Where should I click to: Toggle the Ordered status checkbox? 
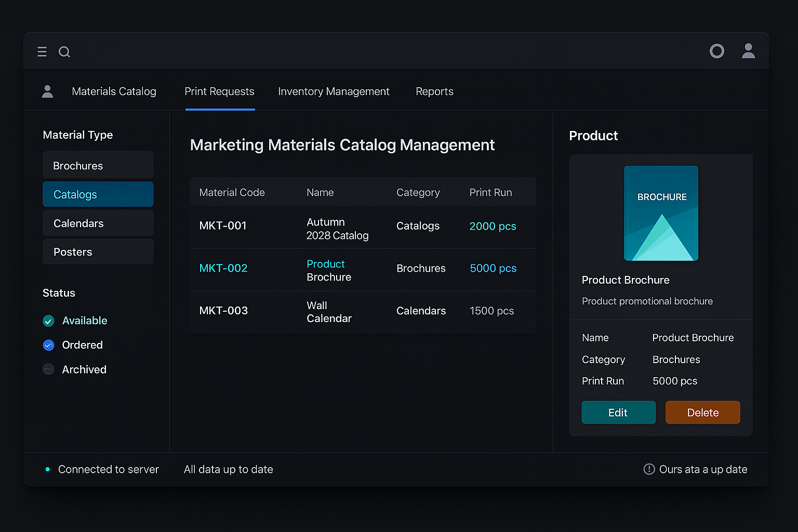(x=48, y=345)
